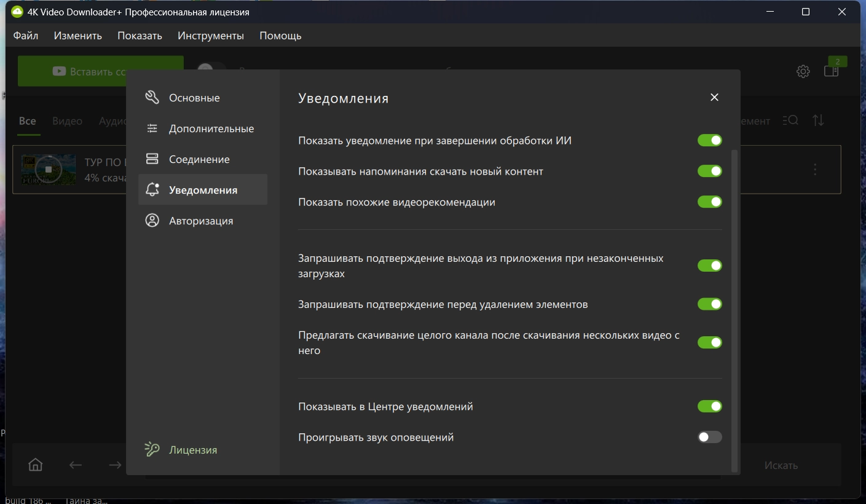This screenshot has width=866, height=504.
Task: Enable notification sound playback
Action: 709,437
